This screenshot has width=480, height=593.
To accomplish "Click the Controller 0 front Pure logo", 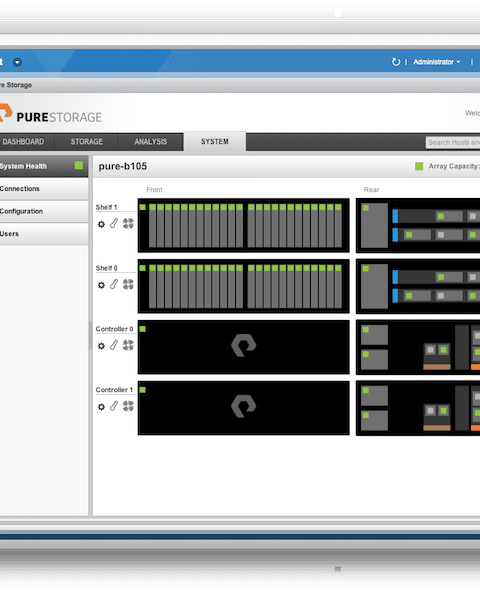I will [x=244, y=345].
